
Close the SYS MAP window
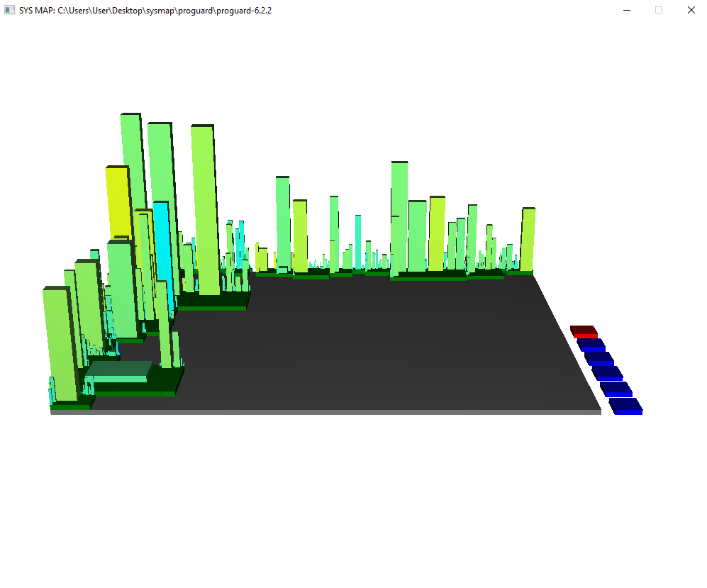[691, 10]
